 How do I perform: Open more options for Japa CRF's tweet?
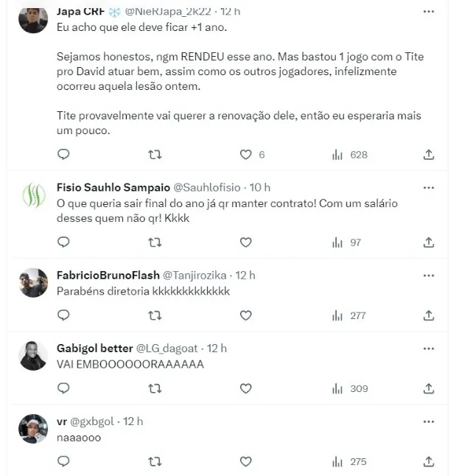(429, 12)
